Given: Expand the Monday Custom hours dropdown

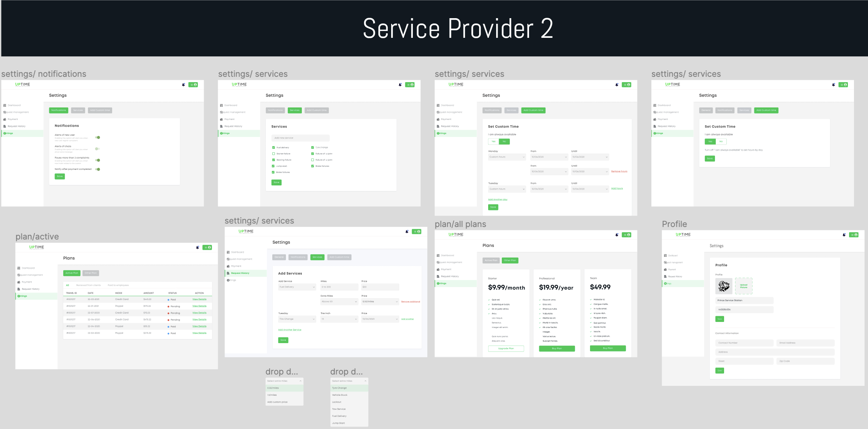Looking at the screenshot, I should (507, 157).
